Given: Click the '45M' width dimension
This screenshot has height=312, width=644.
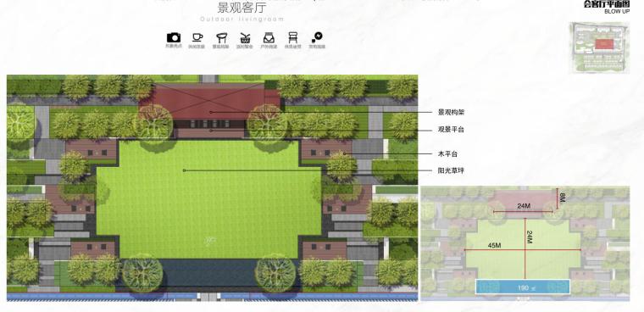Looking at the screenshot, I should [x=494, y=245].
